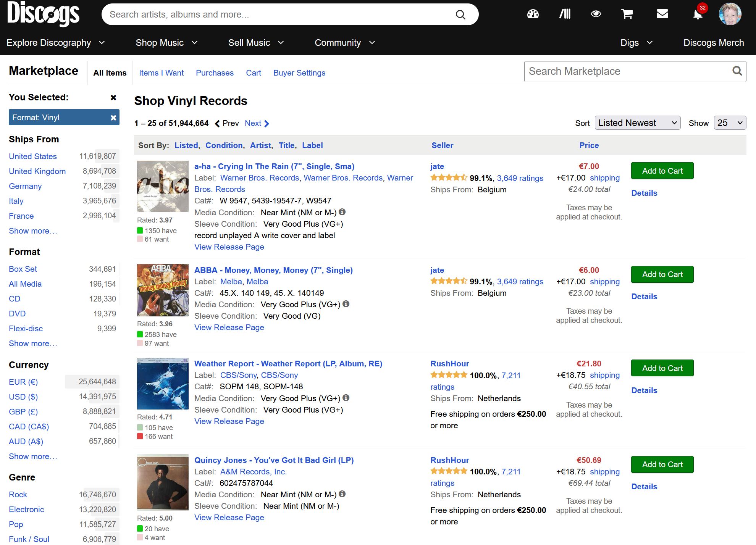Show info for a-ha media condition
This screenshot has width=756, height=545.
tap(342, 212)
